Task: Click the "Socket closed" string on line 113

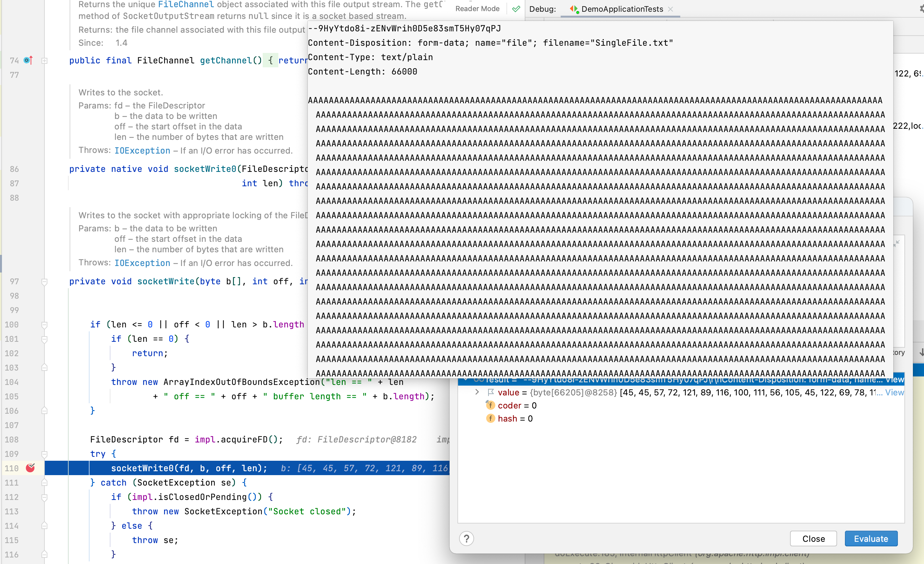Action: coord(307,511)
